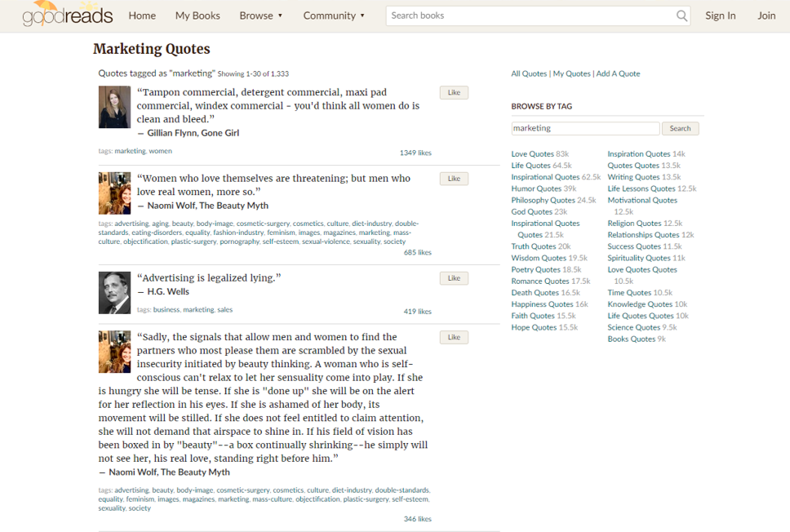The height and width of the screenshot is (532, 790).
Task: Browse Inspirational Quotes 62.5k tag
Action: [545, 177]
